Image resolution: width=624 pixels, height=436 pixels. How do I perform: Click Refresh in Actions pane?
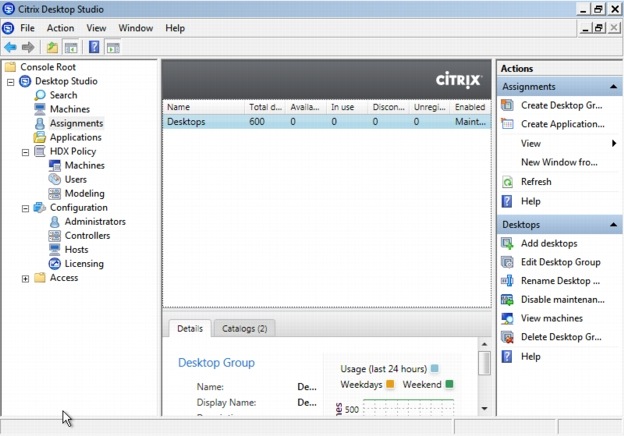[536, 182]
